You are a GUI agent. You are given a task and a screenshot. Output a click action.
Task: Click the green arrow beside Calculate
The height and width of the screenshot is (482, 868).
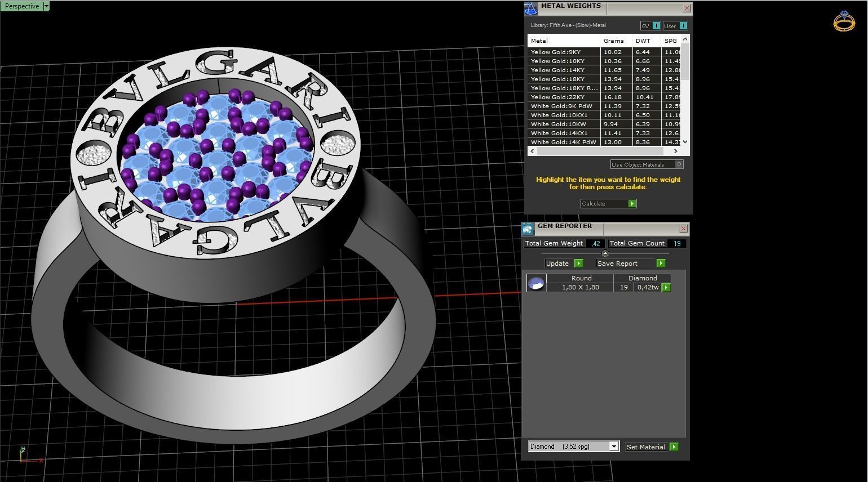tap(632, 204)
